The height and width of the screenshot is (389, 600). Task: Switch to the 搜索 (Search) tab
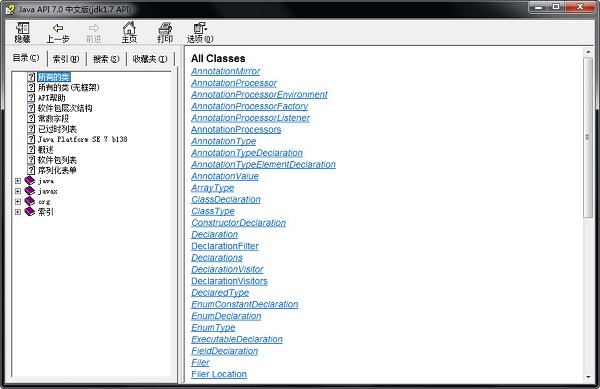[x=106, y=59]
